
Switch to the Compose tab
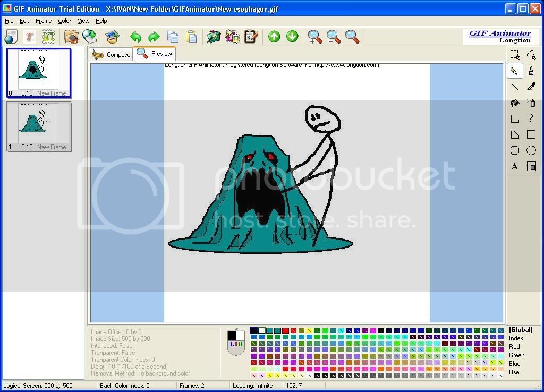111,54
